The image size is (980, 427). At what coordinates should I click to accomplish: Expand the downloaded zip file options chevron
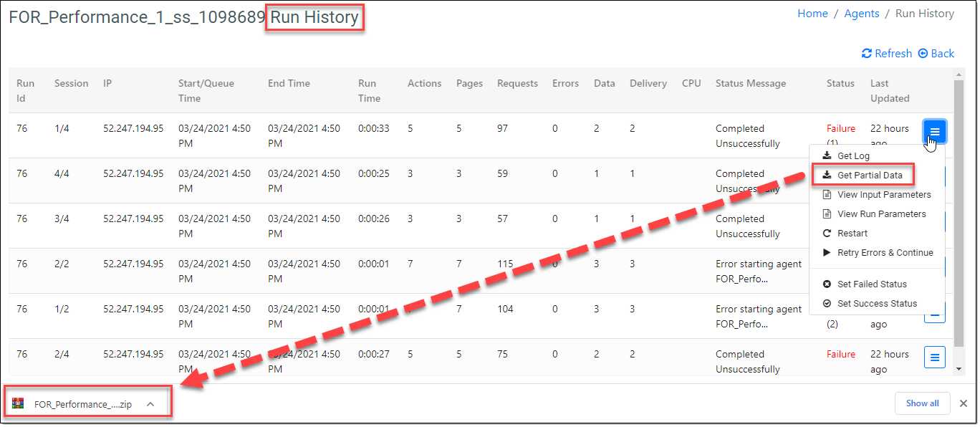click(150, 404)
